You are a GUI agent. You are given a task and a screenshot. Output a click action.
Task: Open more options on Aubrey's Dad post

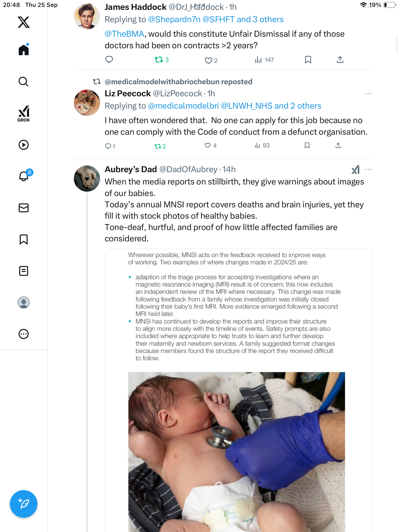click(x=368, y=169)
